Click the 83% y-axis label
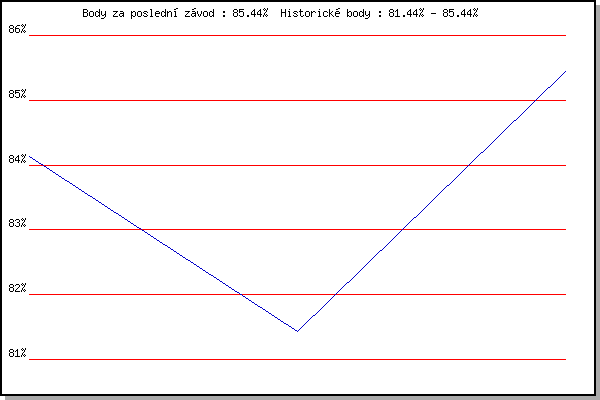The width and height of the screenshot is (600, 400). click(x=17, y=223)
